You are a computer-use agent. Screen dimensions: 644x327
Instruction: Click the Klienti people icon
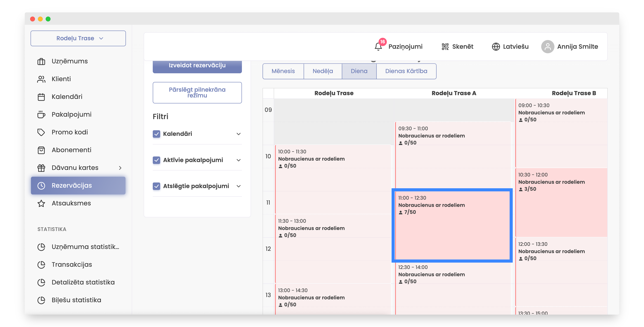pyautogui.click(x=41, y=79)
